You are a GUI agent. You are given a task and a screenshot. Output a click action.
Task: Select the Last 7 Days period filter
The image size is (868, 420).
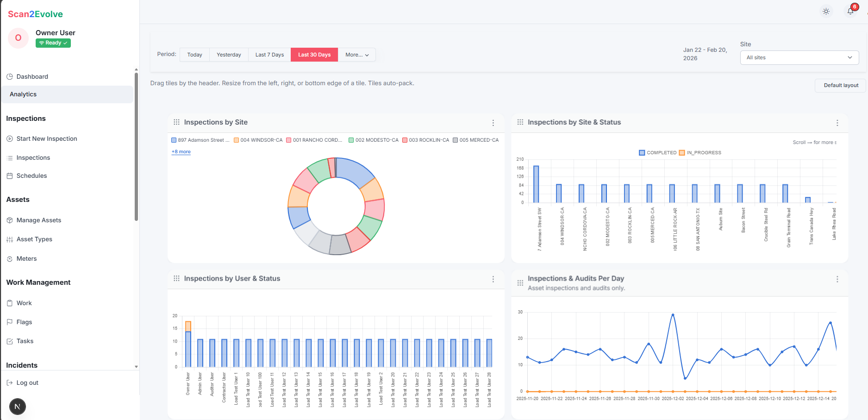point(269,55)
